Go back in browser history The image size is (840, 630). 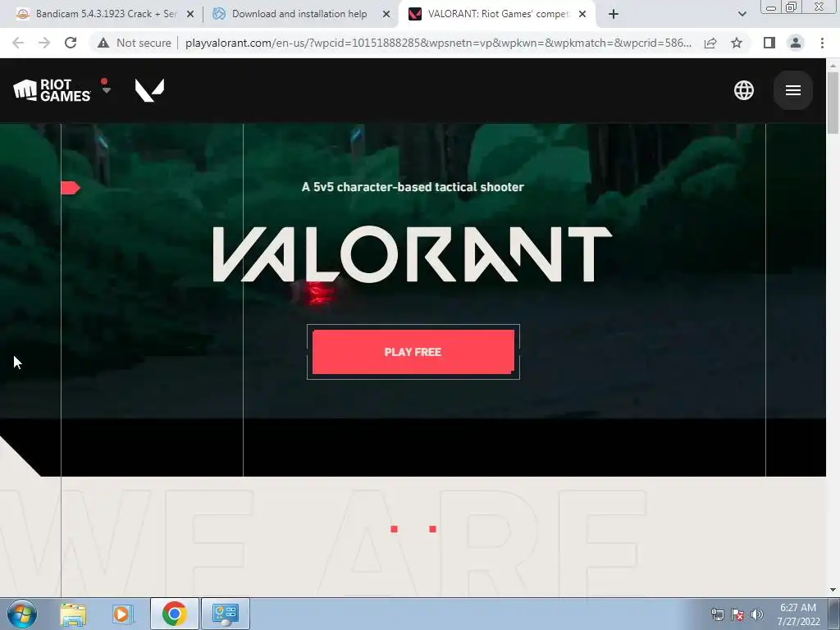[x=18, y=43]
